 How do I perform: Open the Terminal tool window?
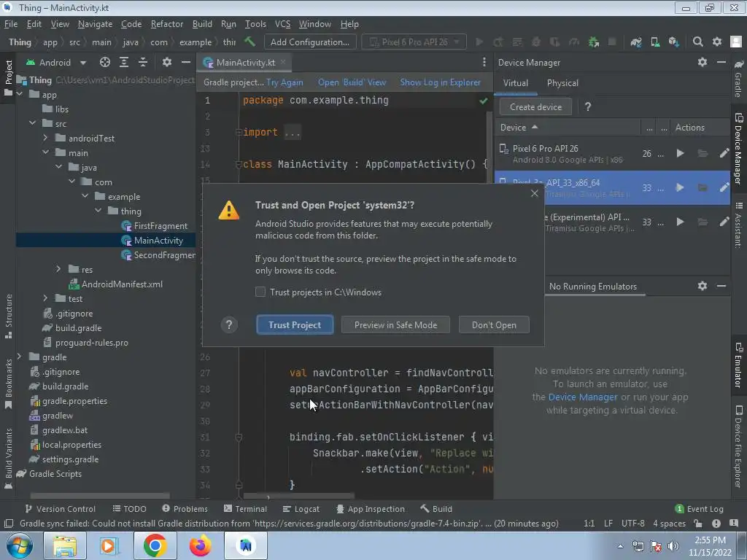[x=245, y=509]
